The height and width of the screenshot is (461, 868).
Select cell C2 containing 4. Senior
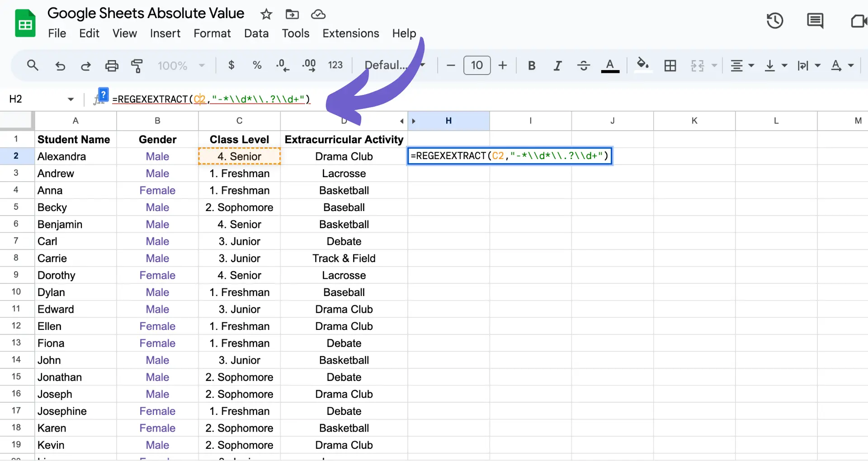coord(239,156)
